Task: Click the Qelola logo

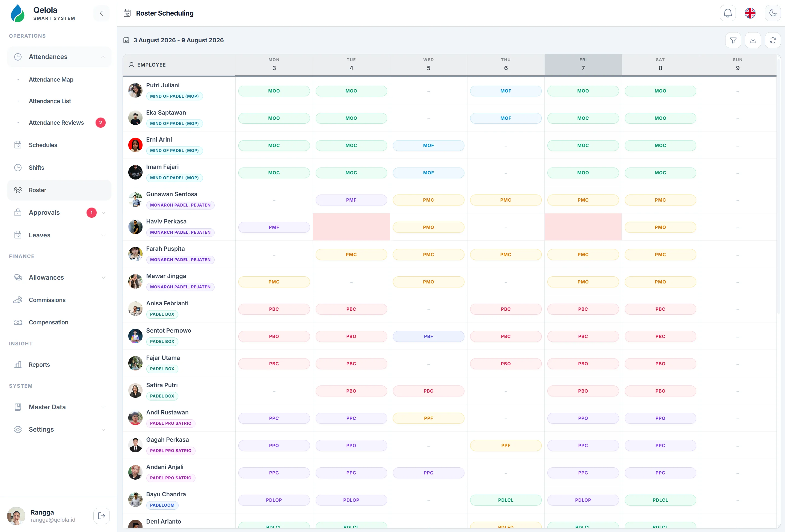Action: (17, 13)
